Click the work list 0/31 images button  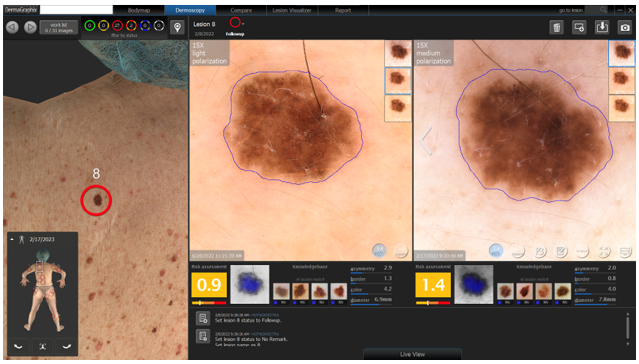[x=59, y=27]
